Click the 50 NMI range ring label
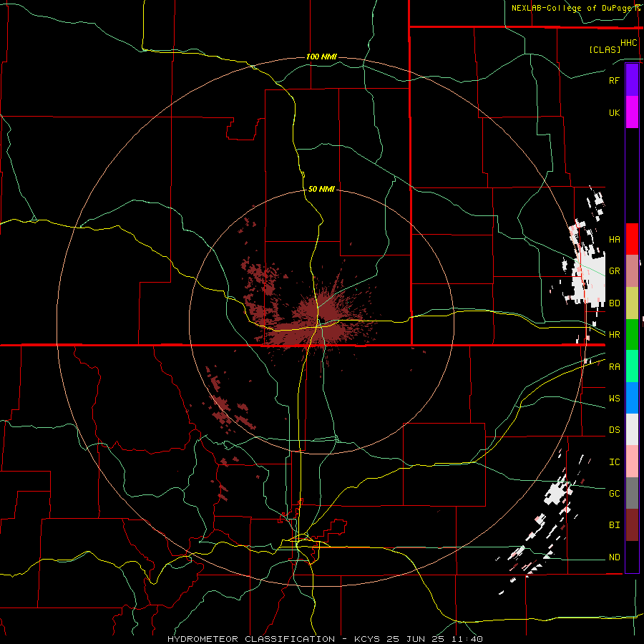Viewport: 644px width, 644px height. [321, 189]
